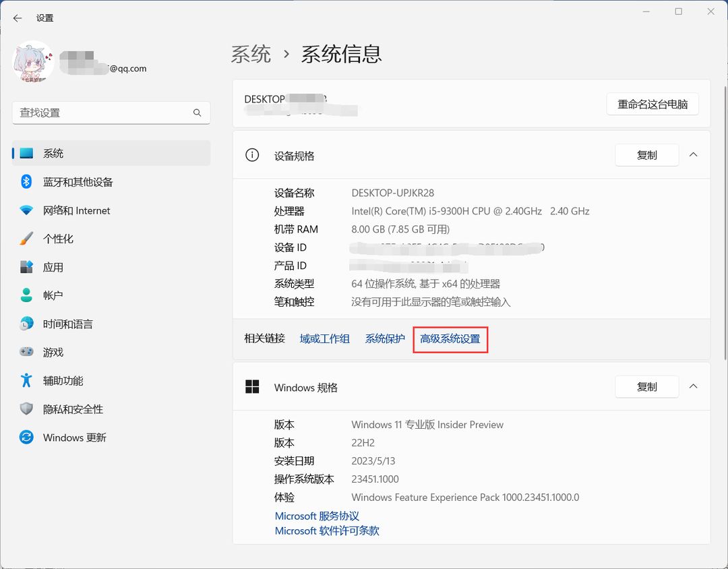
Task: Click the search magnifier icon
Action: [x=198, y=113]
